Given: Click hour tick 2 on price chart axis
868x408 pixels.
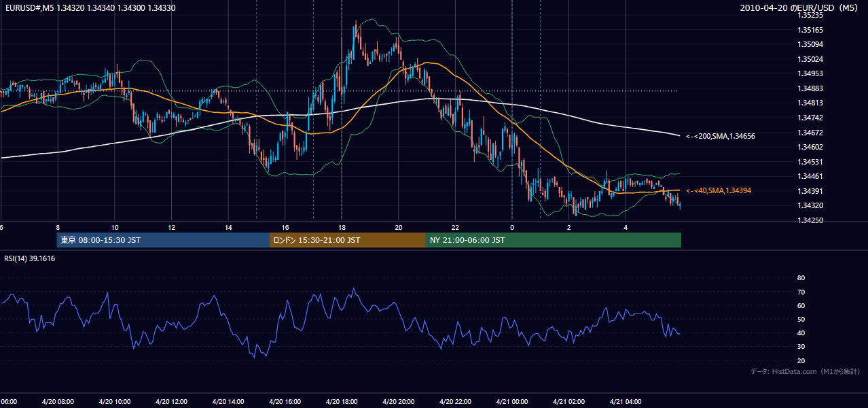Looking at the screenshot, I should [x=568, y=227].
